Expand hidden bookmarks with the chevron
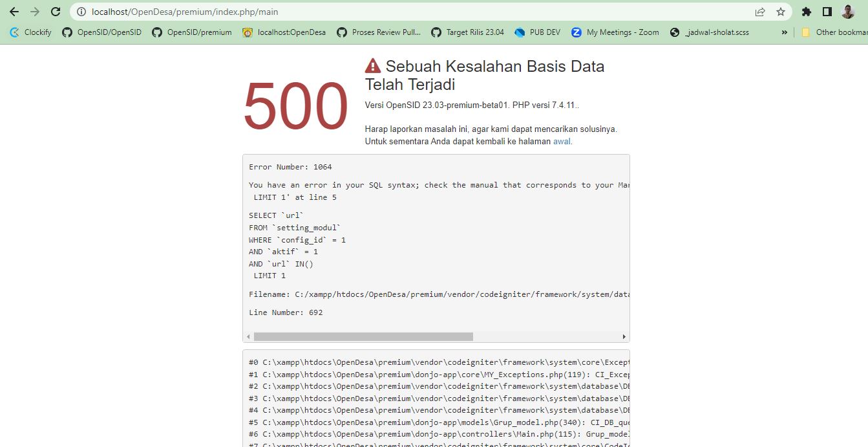868x447 pixels. tap(785, 32)
